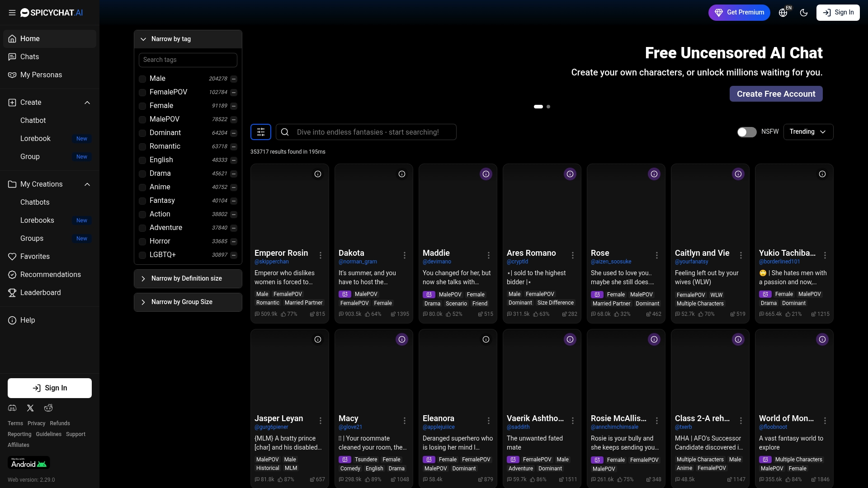
Task: Open Lorebook under Create
Action: pos(50,139)
